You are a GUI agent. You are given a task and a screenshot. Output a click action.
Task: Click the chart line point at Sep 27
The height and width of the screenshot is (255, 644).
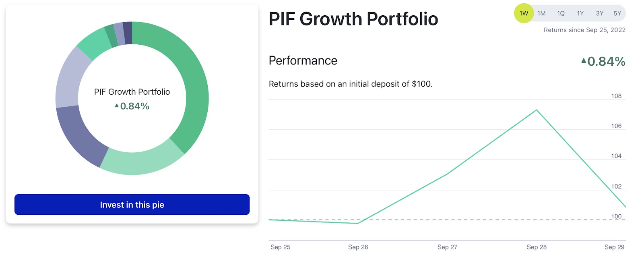point(447,174)
